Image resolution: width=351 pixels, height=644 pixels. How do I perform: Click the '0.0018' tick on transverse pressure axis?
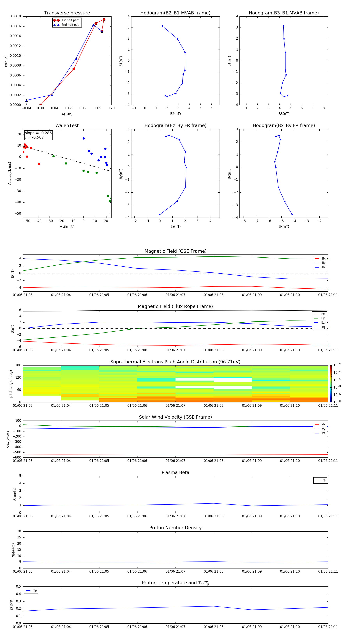(x=15, y=16)
